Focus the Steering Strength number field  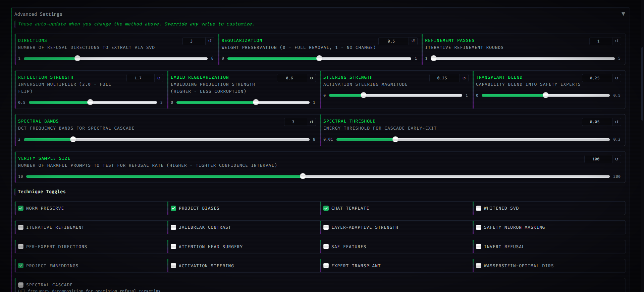pyautogui.click(x=444, y=78)
